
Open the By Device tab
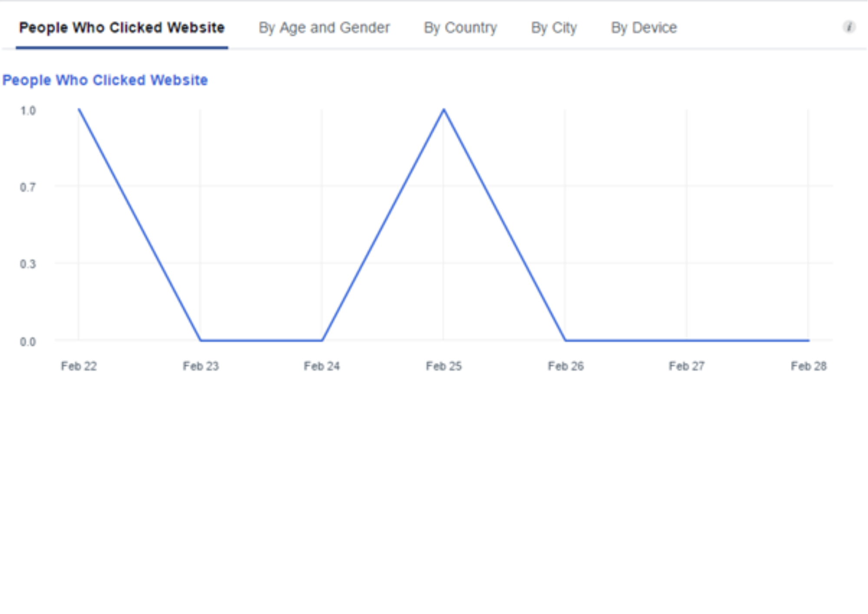click(x=644, y=28)
